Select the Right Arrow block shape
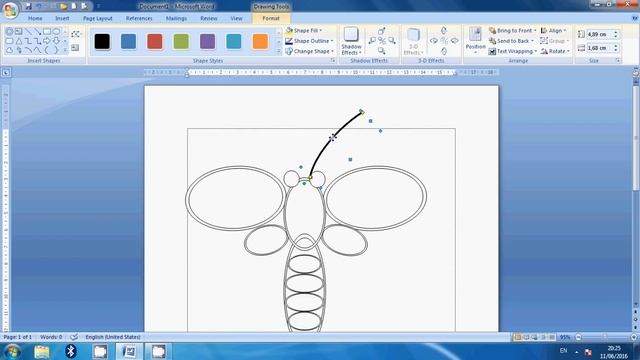The width and height of the screenshot is (640, 360). click(x=47, y=41)
